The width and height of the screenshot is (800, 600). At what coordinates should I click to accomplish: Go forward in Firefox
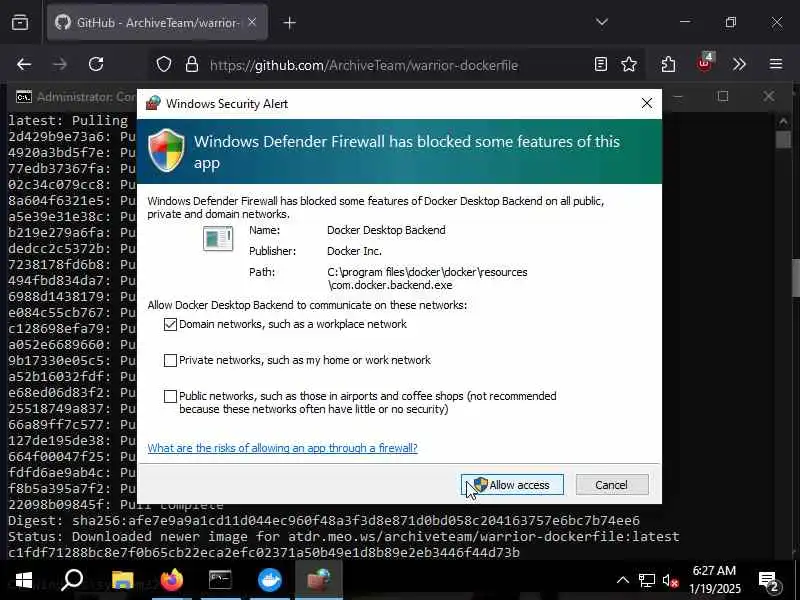pos(60,64)
